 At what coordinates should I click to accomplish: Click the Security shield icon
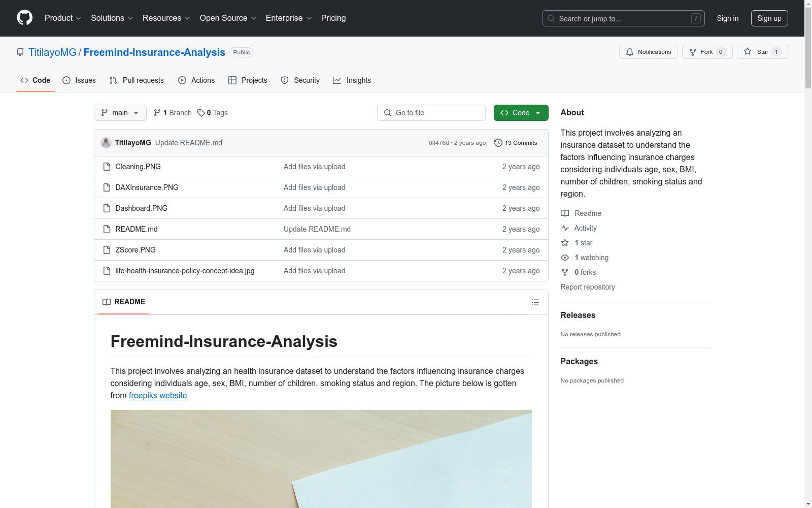[285, 80]
